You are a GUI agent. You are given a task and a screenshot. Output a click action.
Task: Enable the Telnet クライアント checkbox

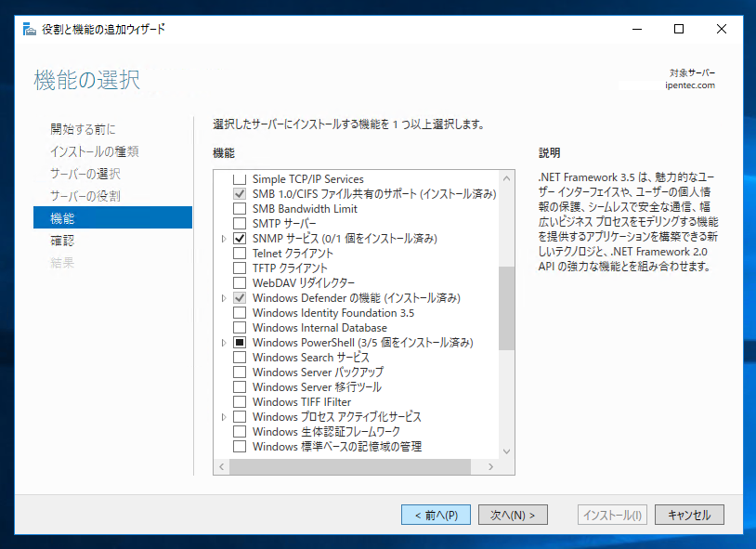240,254
